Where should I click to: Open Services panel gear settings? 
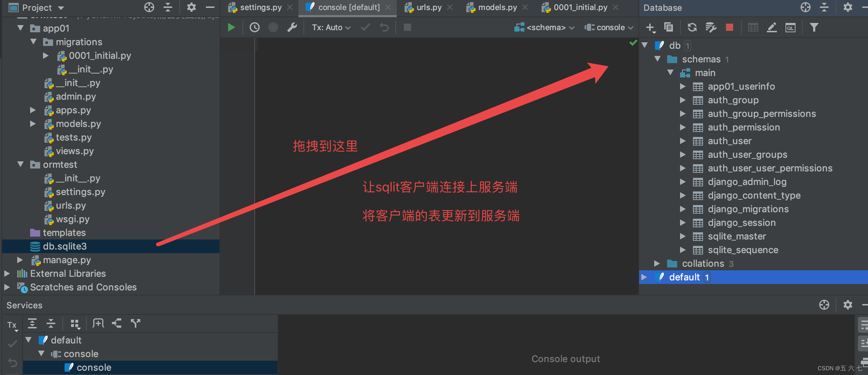click(848, 305)
